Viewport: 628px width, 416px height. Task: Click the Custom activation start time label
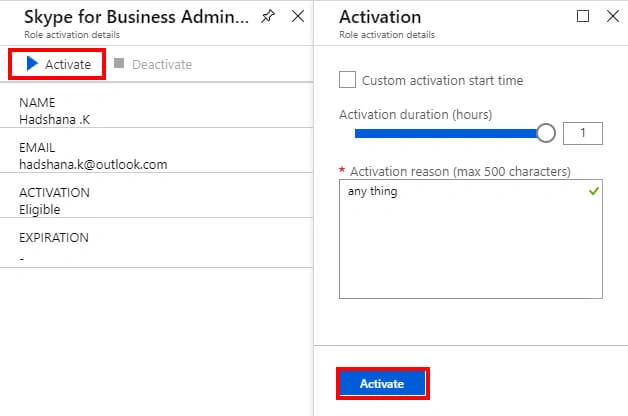pos(443,80)
